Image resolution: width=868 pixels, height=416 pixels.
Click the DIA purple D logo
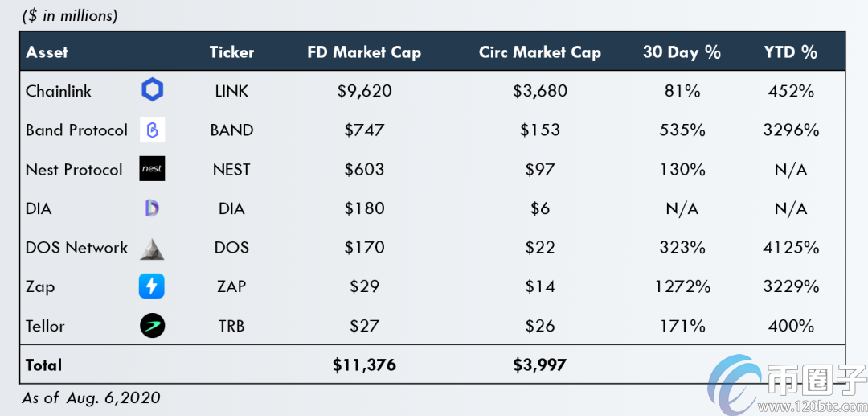pyautogui.click(x=152, y=208)
